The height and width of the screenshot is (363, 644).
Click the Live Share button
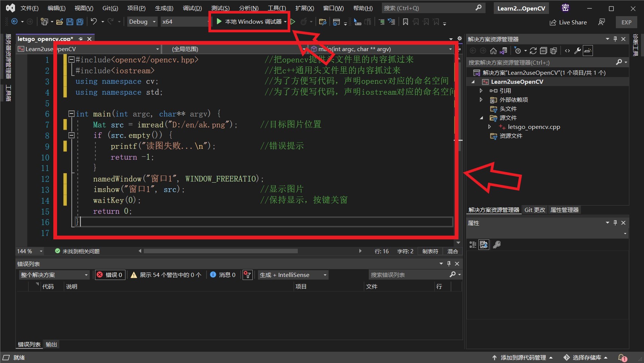(x=568, y=22)
